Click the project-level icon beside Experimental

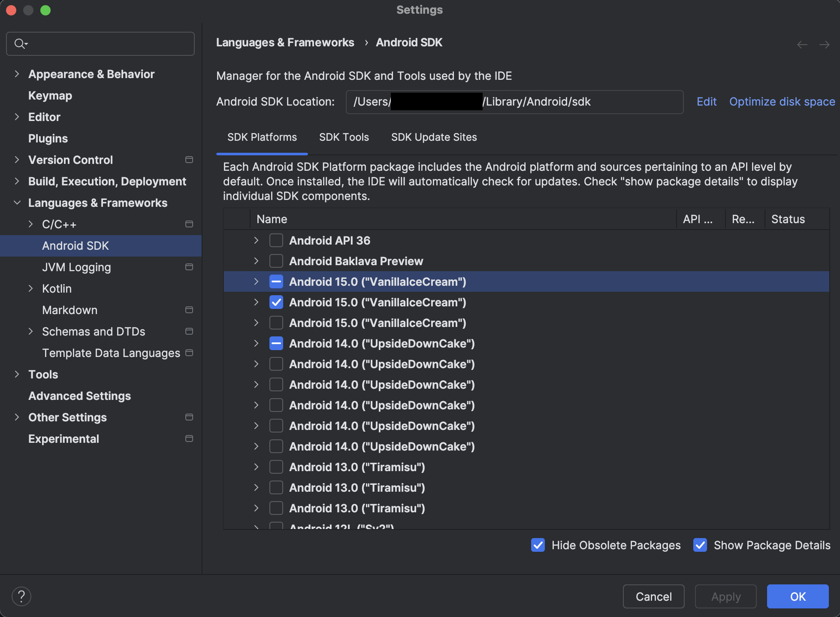[189, 439]
